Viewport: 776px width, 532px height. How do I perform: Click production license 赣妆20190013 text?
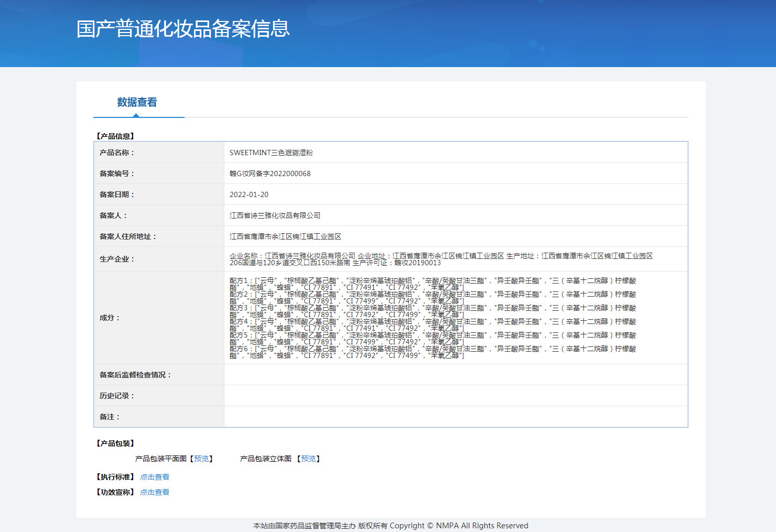[417, 263]
